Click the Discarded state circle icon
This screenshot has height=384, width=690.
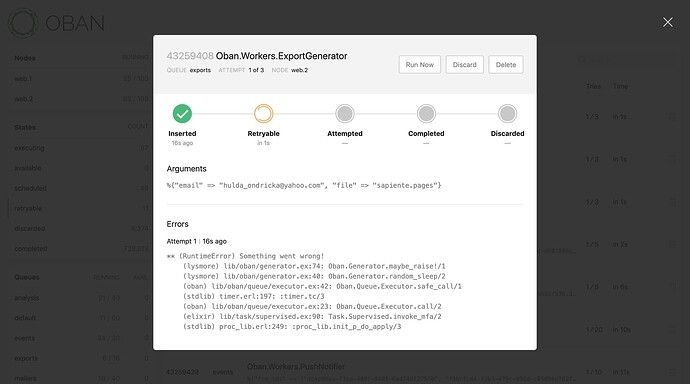(x=507, y=113)
